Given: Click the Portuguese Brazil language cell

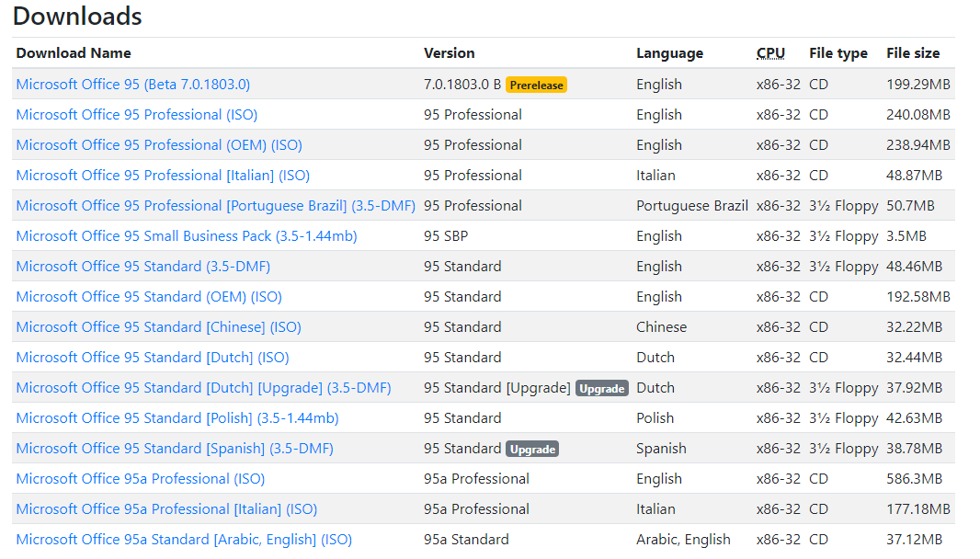Looking at the screenshot, I should coord(692,206).
